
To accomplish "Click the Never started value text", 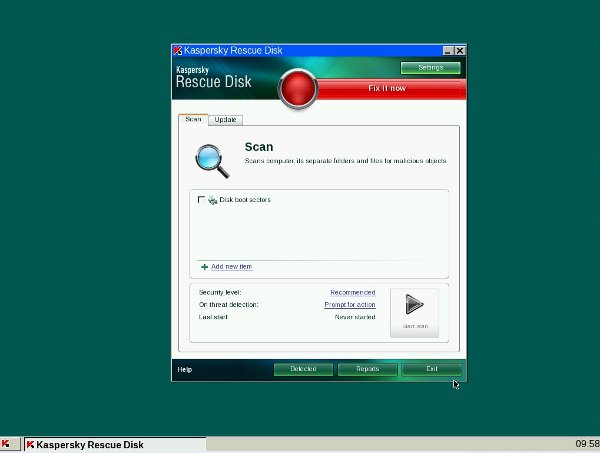I will click(x=355, y=317).
